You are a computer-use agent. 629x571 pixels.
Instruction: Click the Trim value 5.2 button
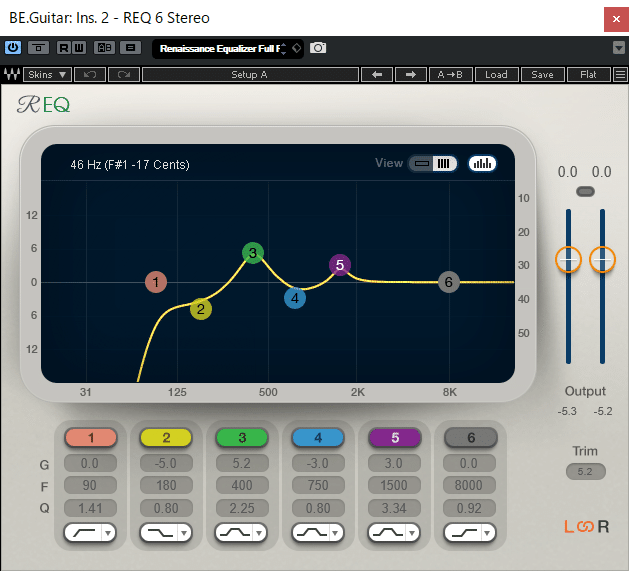(x=585, y=471)
